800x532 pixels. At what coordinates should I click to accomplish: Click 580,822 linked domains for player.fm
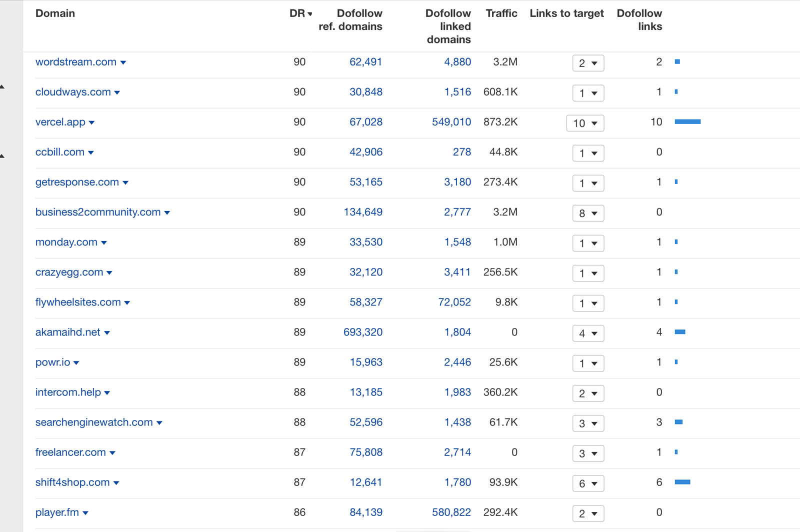[x=451, y=512]
